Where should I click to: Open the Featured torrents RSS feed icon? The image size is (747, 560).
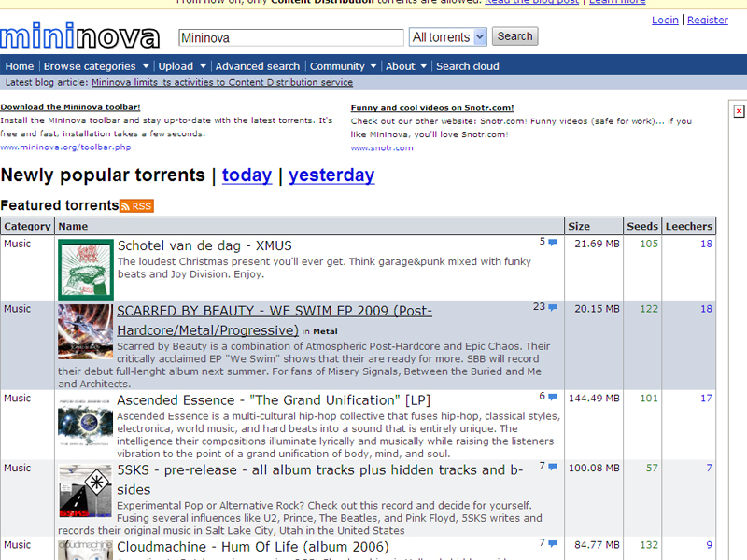136,205
